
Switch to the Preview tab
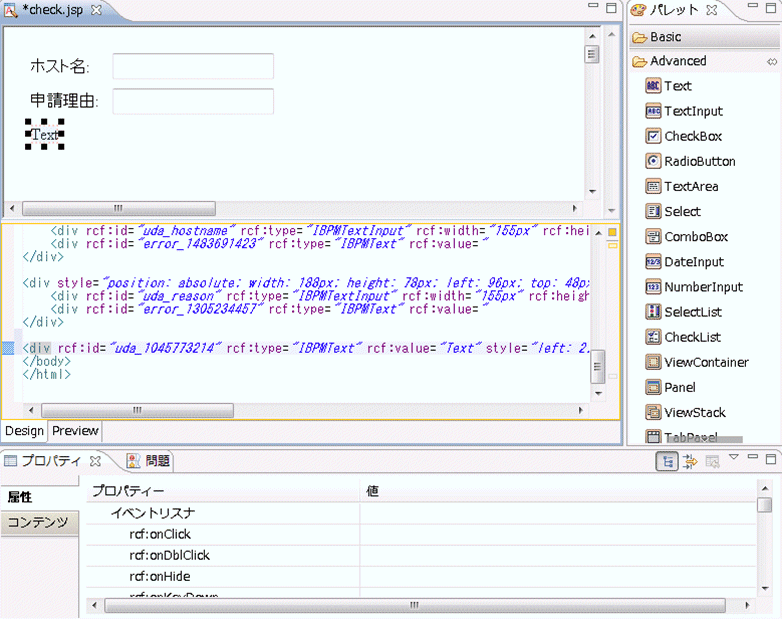tap(75, 431)
